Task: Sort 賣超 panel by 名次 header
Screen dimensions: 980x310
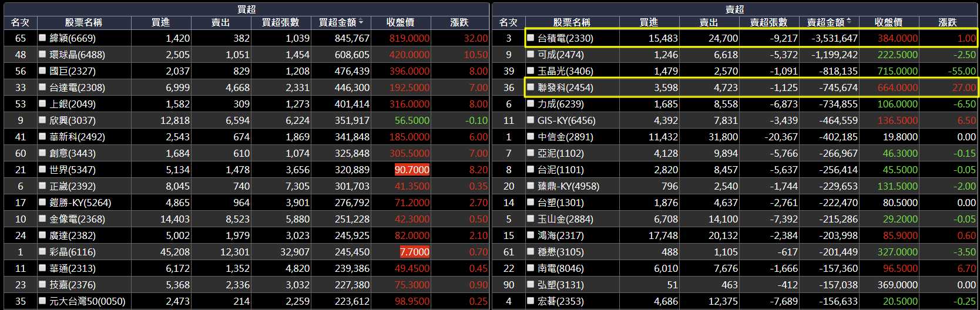Action: coord(508,22)
